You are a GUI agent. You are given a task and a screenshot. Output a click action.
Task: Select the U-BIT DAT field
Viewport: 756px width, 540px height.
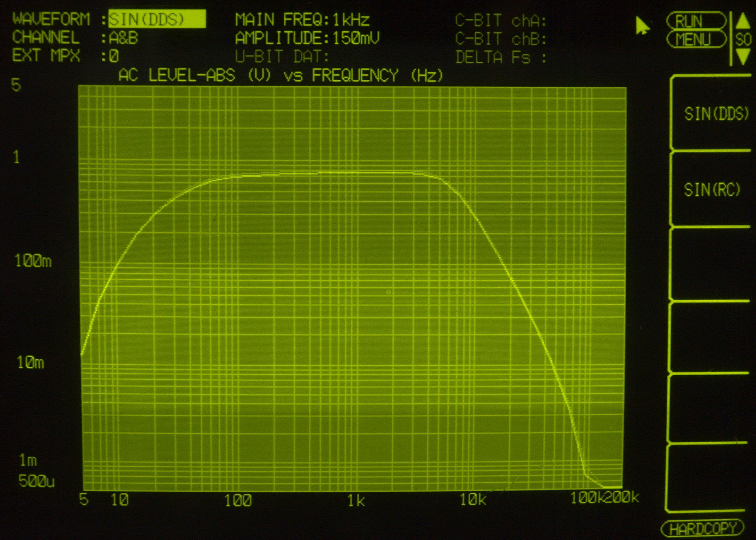(282, 57)
